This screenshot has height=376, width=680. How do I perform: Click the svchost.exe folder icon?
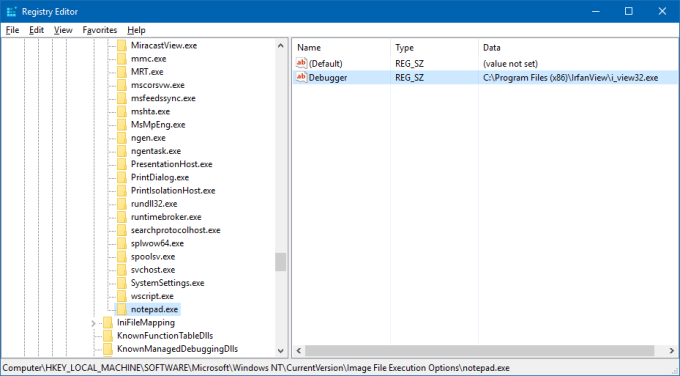pyautogui.click(x=122, y=270)
